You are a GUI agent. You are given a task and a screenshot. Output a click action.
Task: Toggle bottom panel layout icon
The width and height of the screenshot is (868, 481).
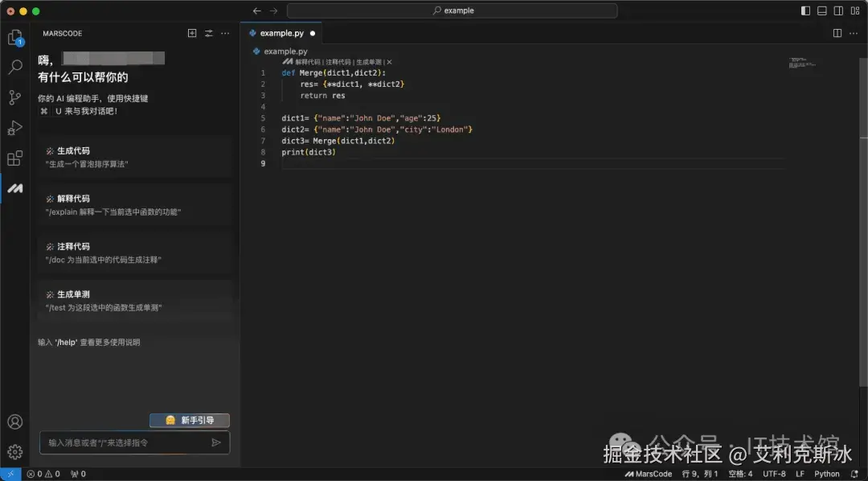[822, 10]
